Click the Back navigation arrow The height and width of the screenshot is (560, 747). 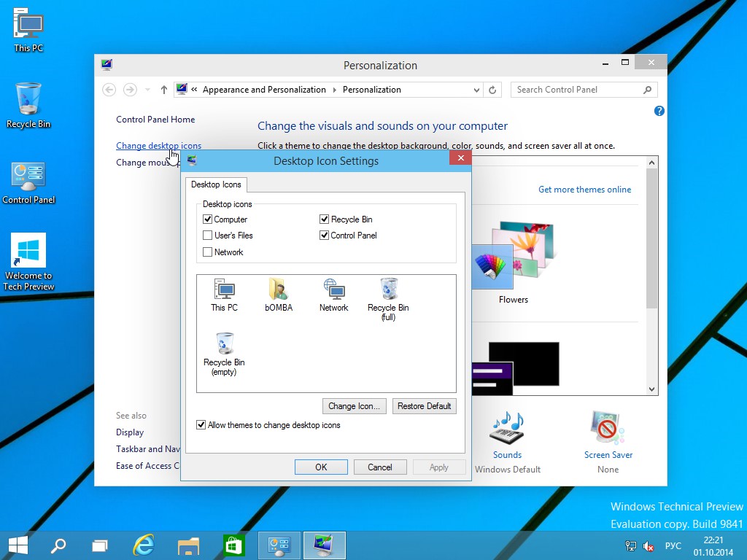109,90
